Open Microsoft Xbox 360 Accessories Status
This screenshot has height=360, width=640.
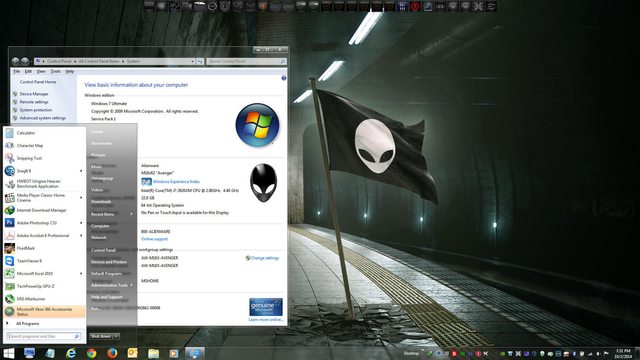point(44,311)
